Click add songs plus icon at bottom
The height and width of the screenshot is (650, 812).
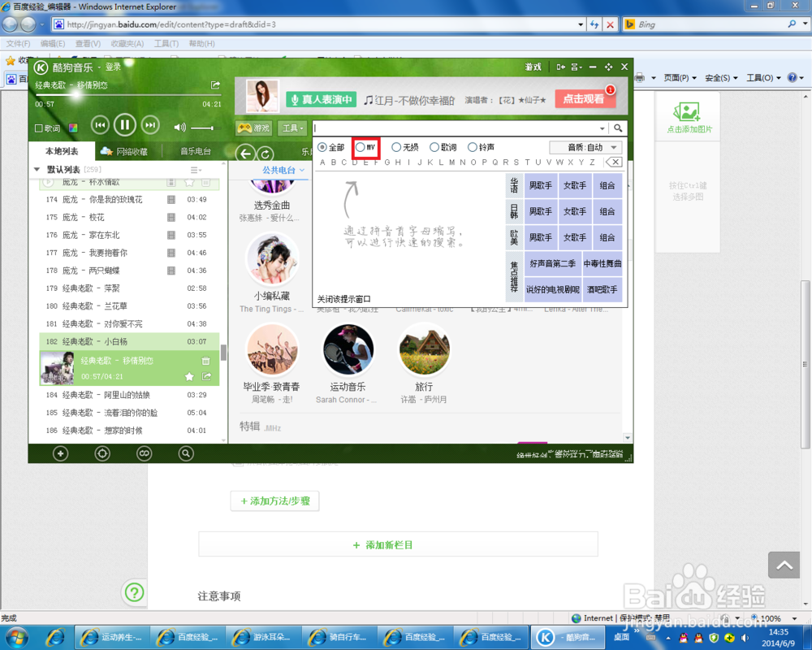(61, 453)
